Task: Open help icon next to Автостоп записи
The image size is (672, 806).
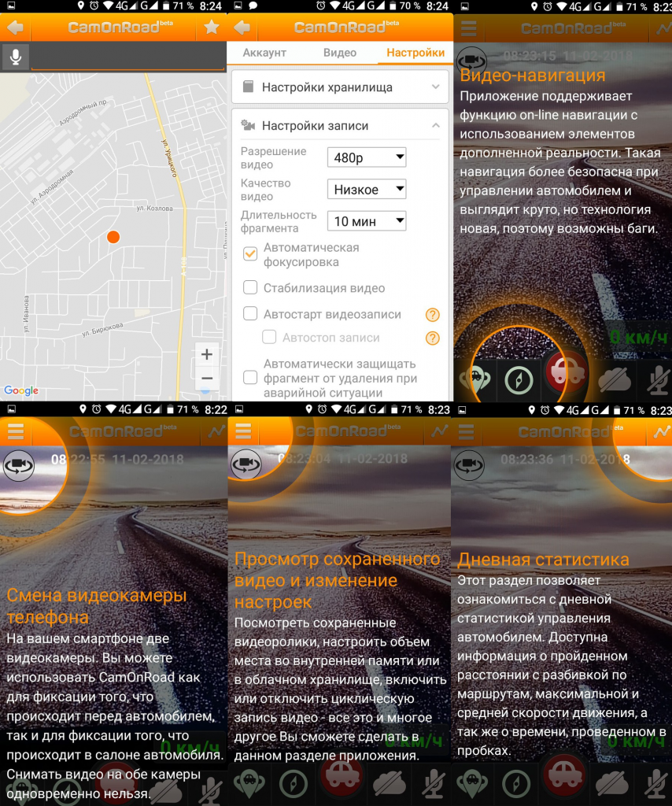Action: (x=433, y=338)
